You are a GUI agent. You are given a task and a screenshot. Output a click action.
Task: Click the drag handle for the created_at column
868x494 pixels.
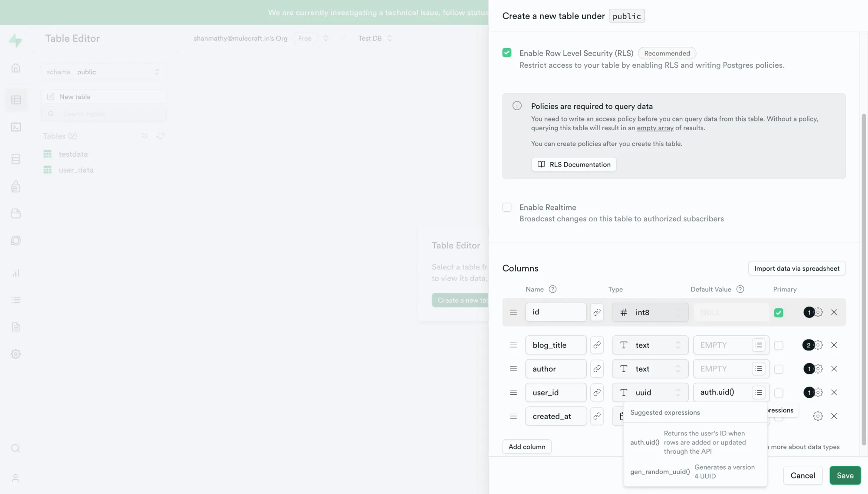513,416
